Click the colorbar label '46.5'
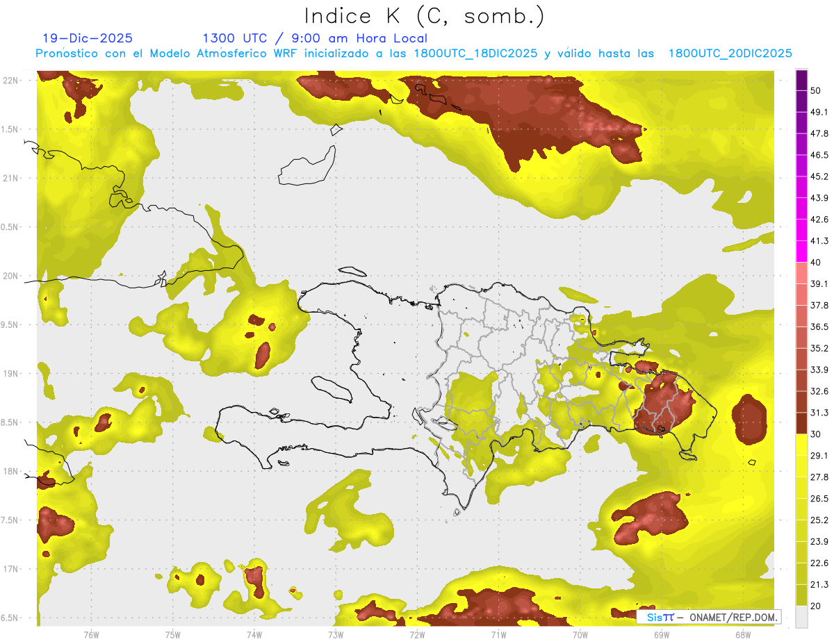This screenshot has height=644, width=834. pos(819,155)
